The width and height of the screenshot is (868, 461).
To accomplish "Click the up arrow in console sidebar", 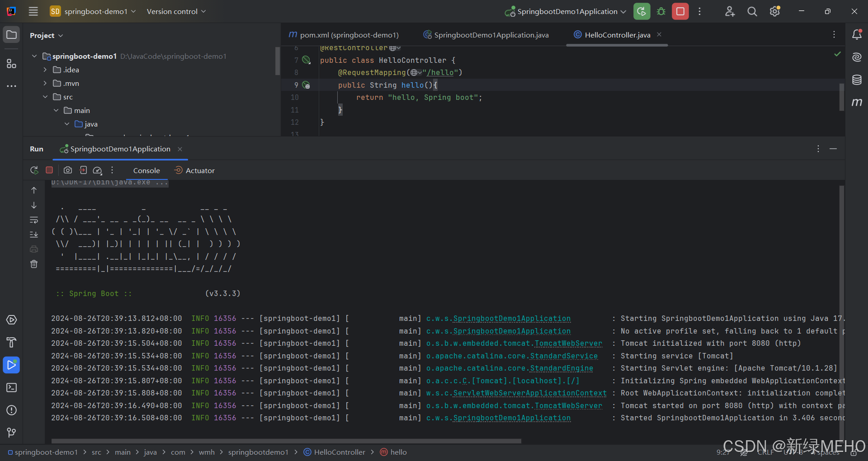I will pyautogui.click(x=34, y=190).
